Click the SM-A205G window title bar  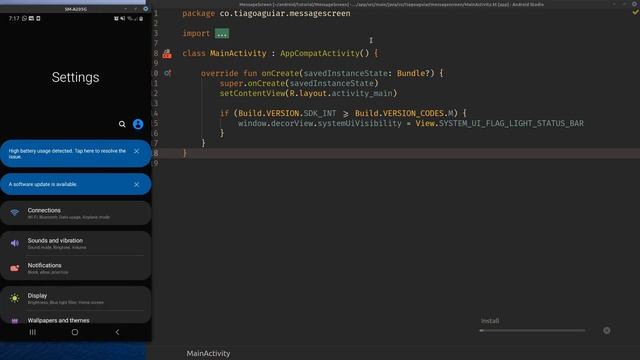point(76,9)
